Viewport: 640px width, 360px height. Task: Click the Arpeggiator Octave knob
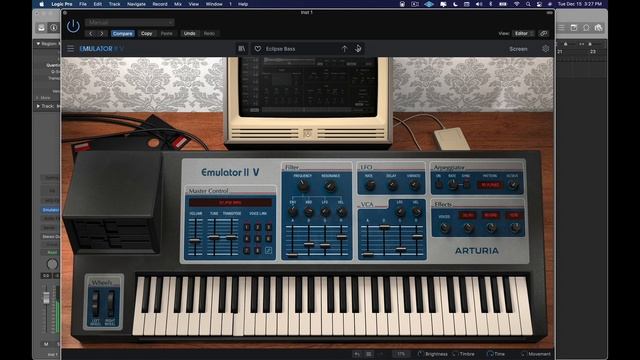pos(513,185)
